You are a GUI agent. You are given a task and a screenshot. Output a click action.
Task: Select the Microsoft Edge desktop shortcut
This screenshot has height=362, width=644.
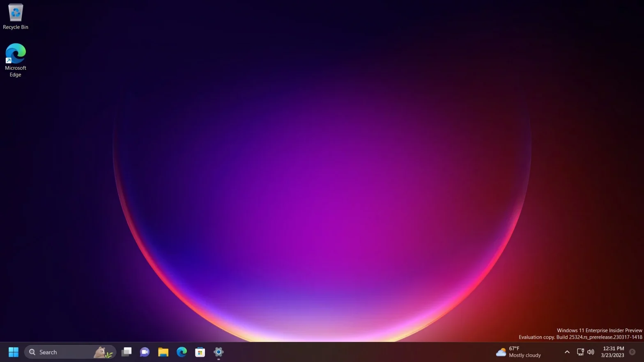click(x=16, y=60)
